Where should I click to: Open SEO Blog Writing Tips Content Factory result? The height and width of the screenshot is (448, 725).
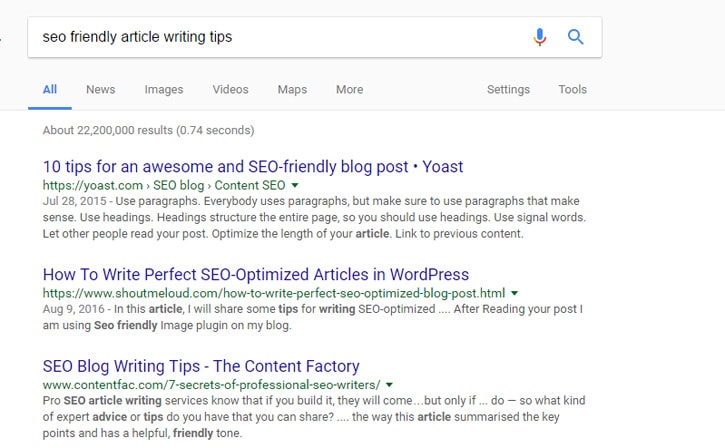point(201,366)
